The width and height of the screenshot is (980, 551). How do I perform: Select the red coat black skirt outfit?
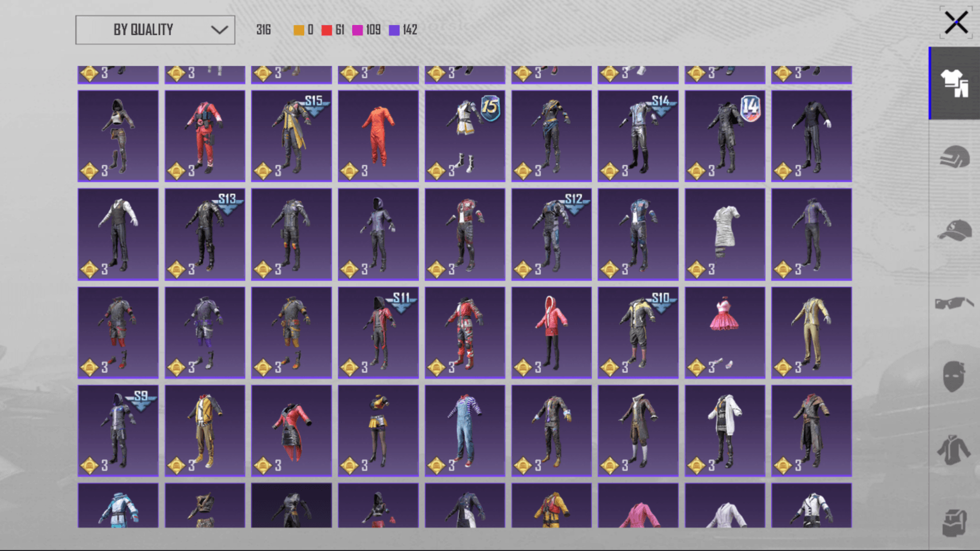(291, 431)
